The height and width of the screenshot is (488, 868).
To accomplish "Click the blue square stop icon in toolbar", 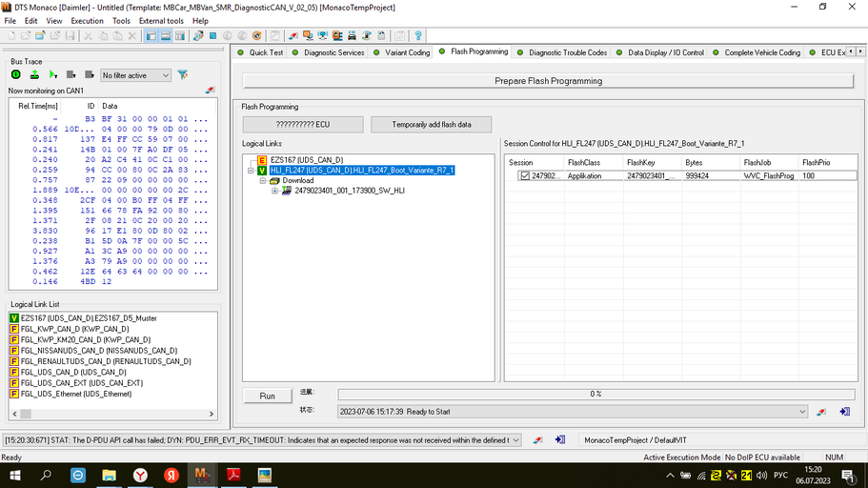I will (x=212, y=36).
